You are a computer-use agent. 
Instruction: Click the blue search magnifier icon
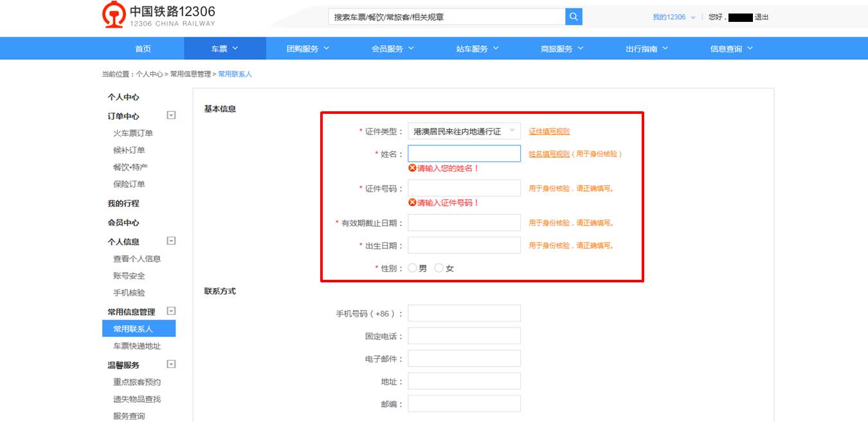[574, 17]
